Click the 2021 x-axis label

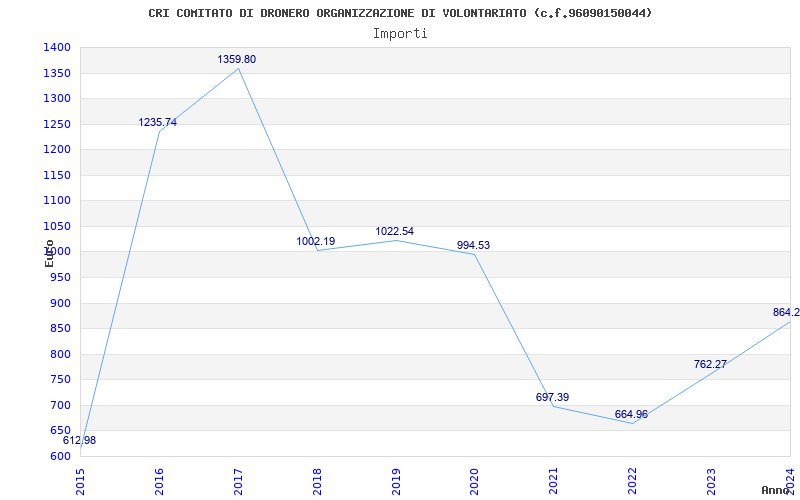(x=554, y=481)
